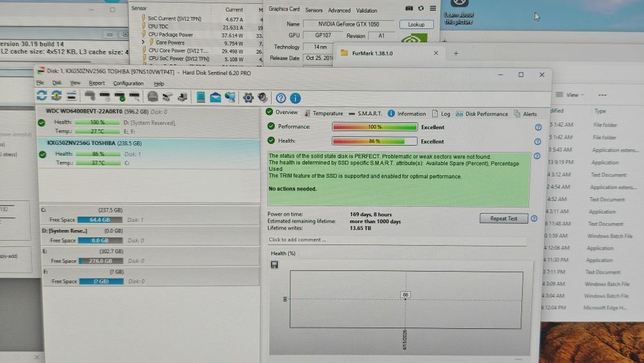Select the KXG50ZNV256G TOSHIBA disk entry
Image resolution: width=644 pixels, height=363 pixels.
[x=149, y=153]
